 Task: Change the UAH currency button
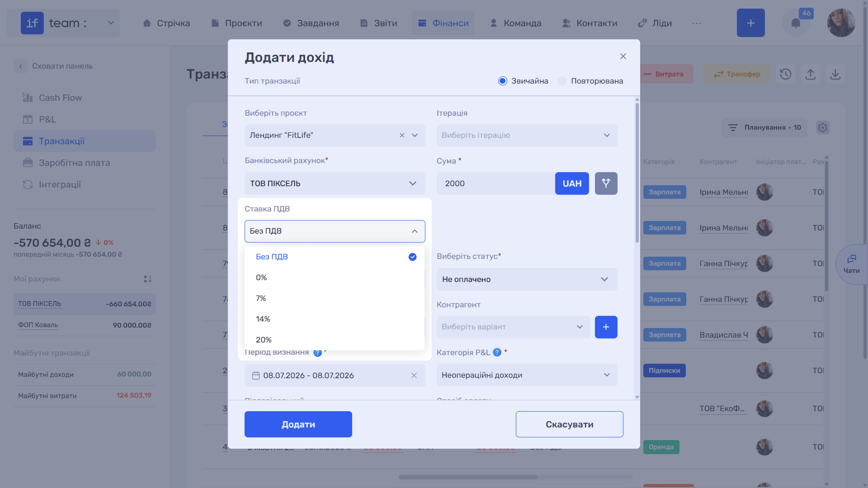(x=572, y=183)
